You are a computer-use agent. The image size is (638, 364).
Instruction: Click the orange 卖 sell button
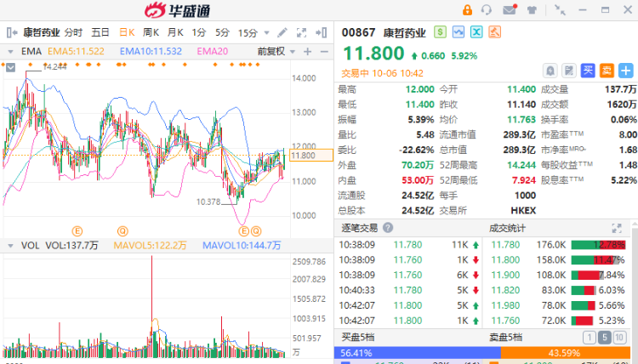(607, 71)
